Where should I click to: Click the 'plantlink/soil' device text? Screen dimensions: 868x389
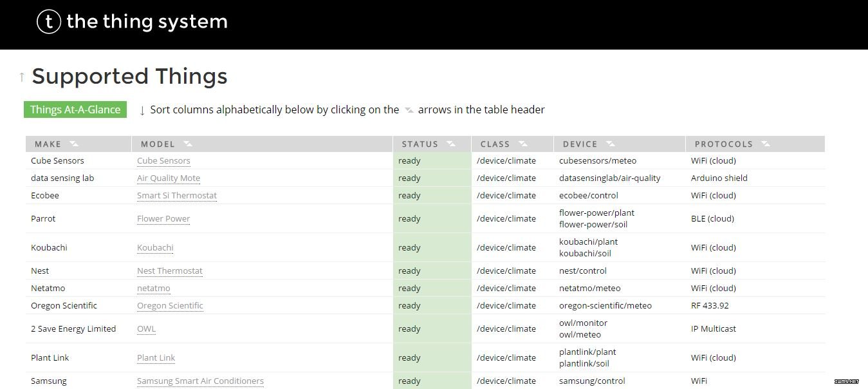pos(585,364)
